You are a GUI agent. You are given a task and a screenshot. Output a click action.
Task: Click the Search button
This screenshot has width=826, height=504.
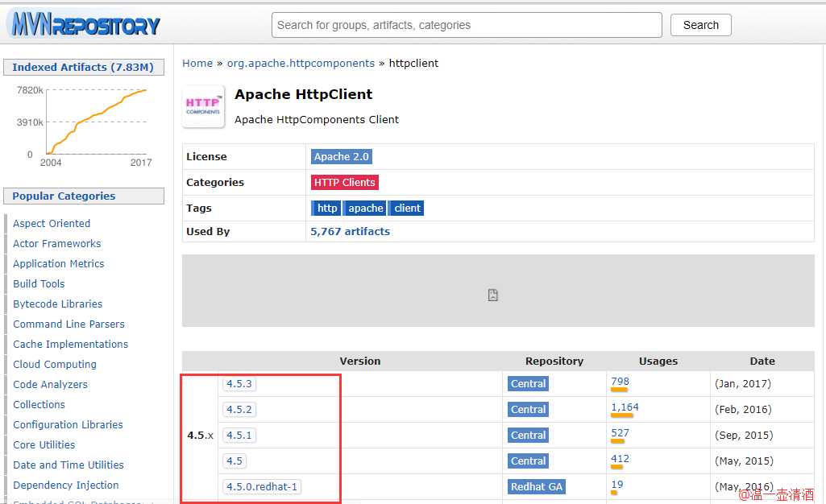pyautogui.click(x=700, y=25)
